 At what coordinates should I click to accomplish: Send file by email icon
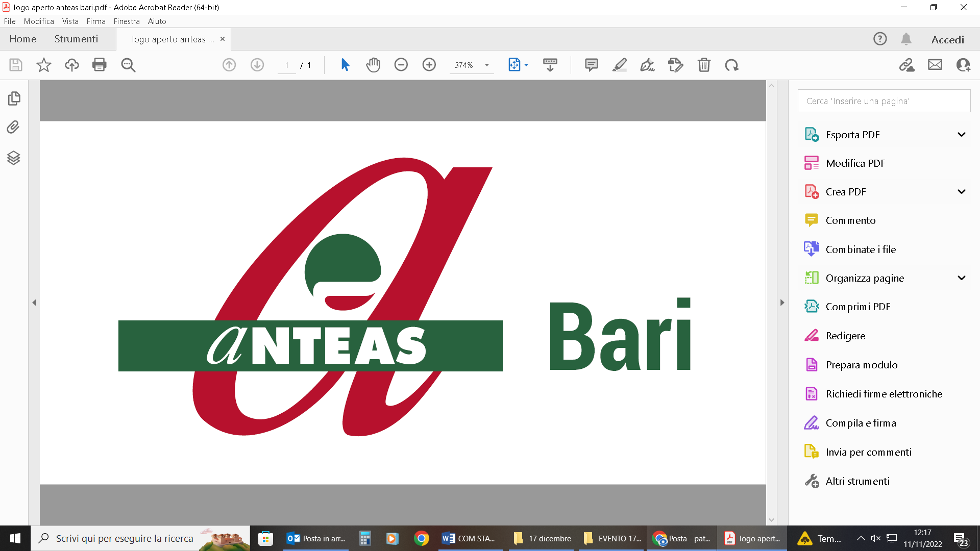pyautogui.click(x=935, y=65)
